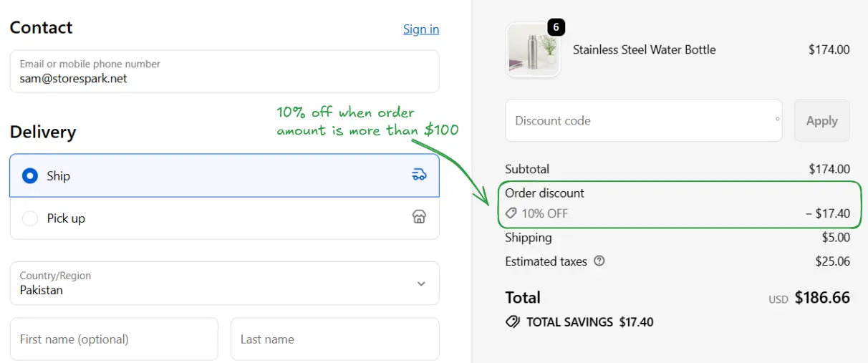Image resolution: width=868 pixels, height=363 pixels.
Task: Click the Estimated taxes label
Action: pos(546,261)
